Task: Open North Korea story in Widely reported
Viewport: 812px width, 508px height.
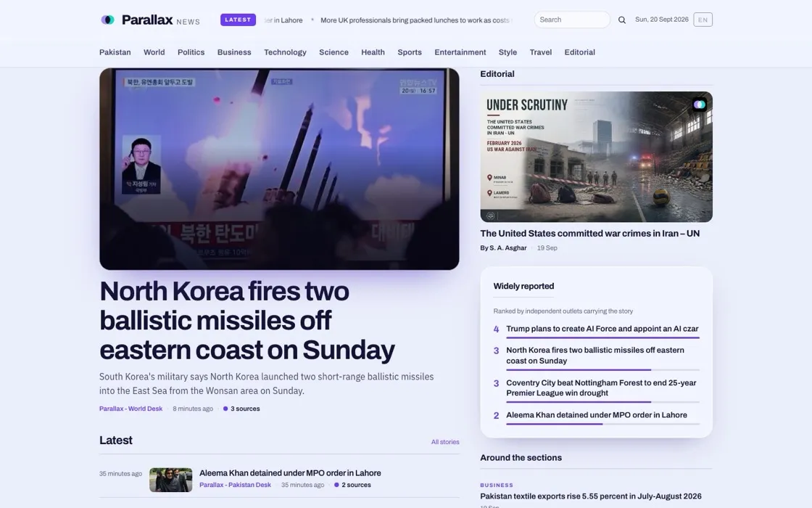Action: click(595, 355)
